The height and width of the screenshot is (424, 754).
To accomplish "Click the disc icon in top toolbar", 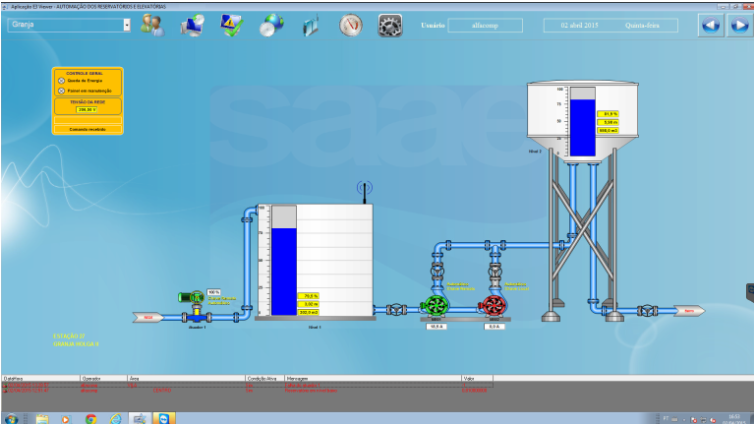I will 271,26.
